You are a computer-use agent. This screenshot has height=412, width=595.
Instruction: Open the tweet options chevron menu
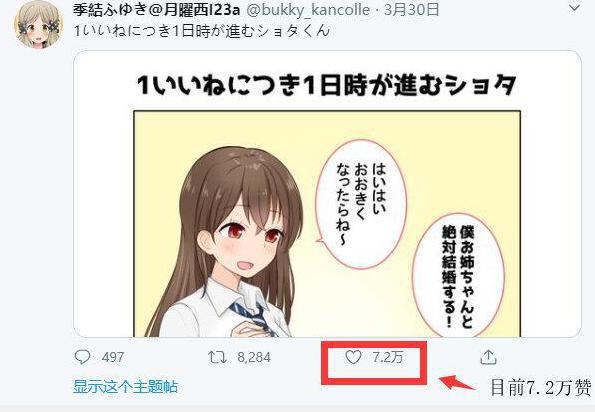click(x=575, y=8)
